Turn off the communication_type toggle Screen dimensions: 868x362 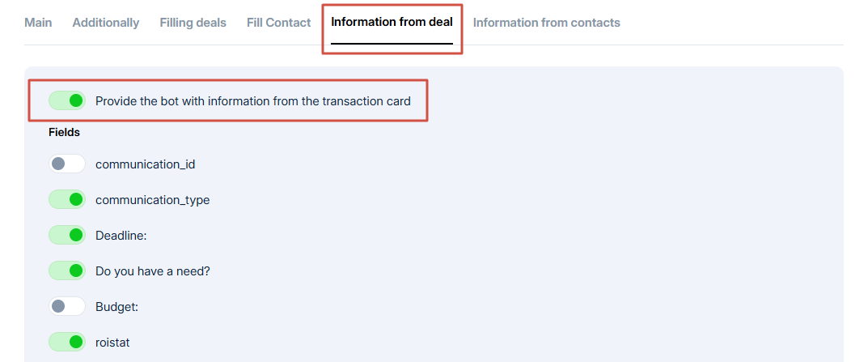67,199
